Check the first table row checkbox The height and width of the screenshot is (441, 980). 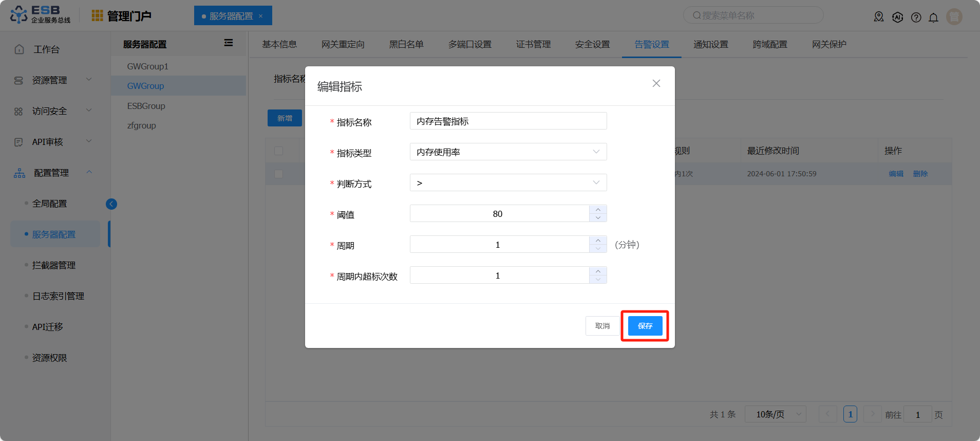[278, 174]
